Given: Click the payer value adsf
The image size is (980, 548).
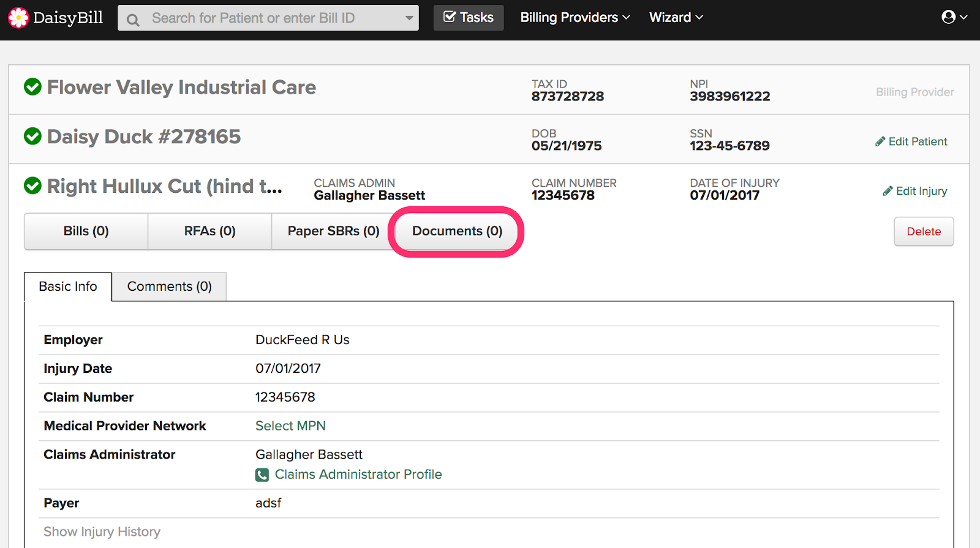Looking at the screenshot, I should pos(268,503).
